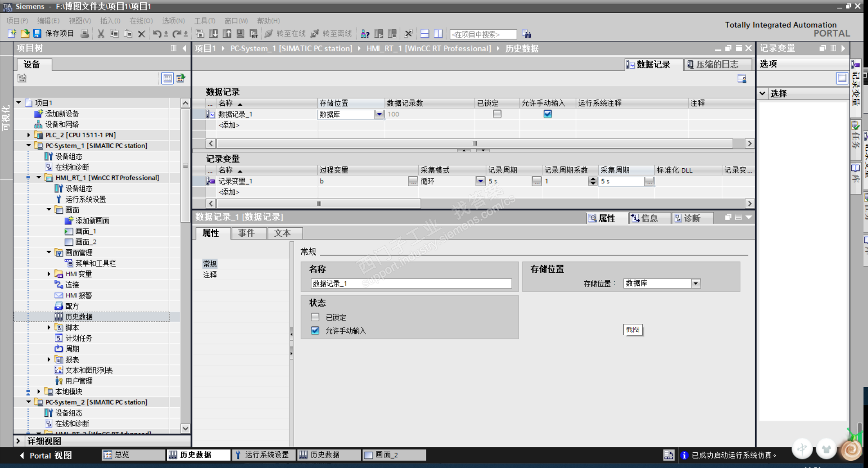The height and width of the screenshot is (468, 868).
Task: Click the upload from device icon
Action: pos(227,34)
